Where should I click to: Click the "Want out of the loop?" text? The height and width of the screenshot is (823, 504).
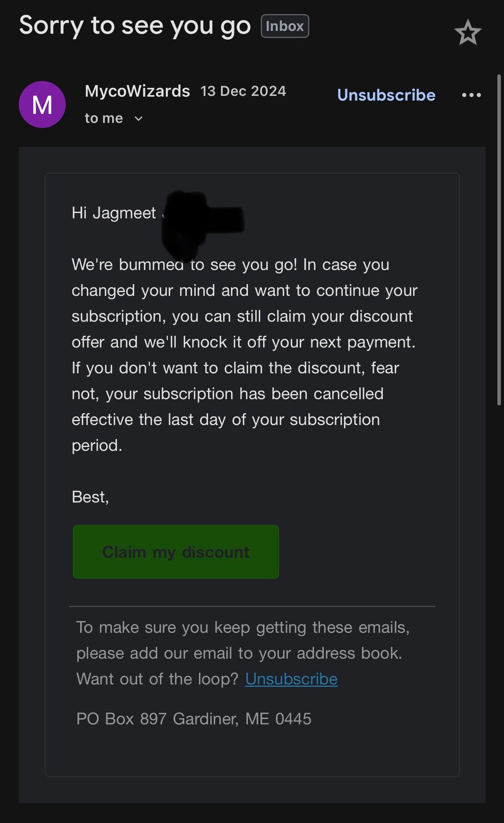[x=157, y=679]
